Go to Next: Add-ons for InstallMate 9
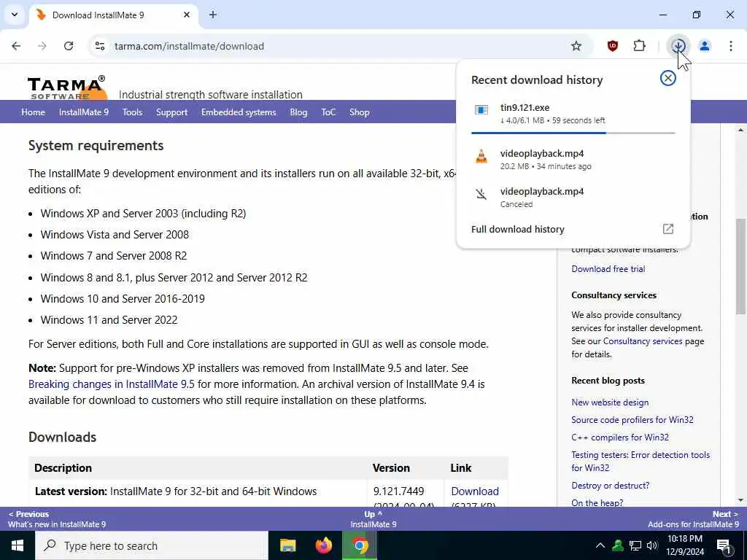This screenshot has height=560, width=747. point(693,519)
